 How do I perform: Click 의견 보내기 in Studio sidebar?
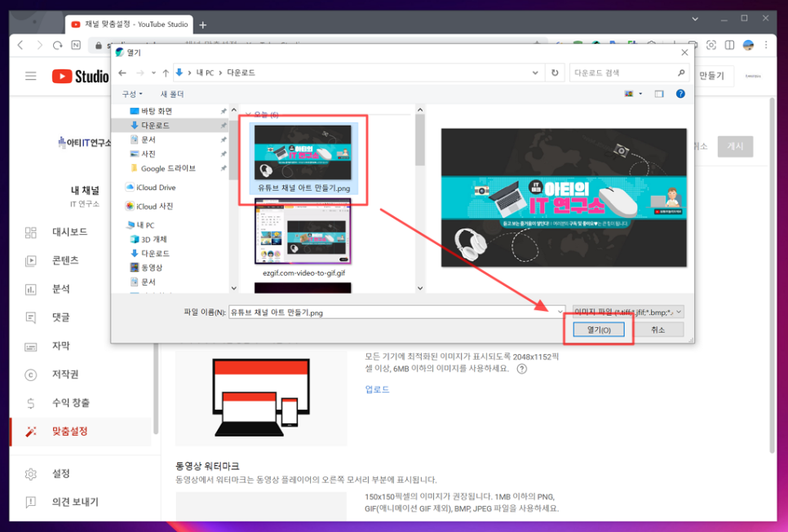coord(75,502)
